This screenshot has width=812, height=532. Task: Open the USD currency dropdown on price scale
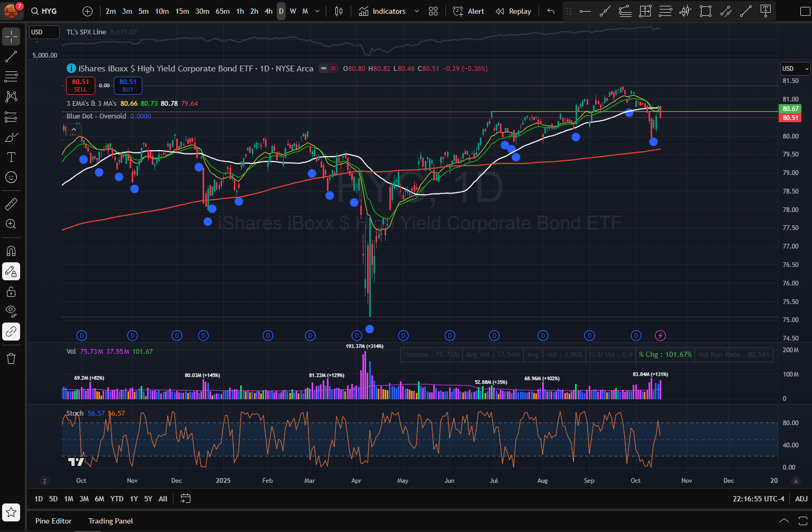tap(795, 69)
